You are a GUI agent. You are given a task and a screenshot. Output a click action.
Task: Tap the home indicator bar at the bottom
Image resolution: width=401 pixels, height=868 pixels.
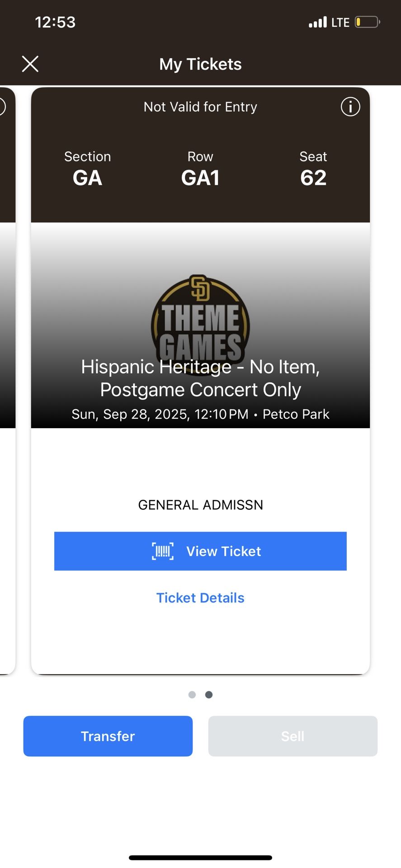tap(200, 858)
